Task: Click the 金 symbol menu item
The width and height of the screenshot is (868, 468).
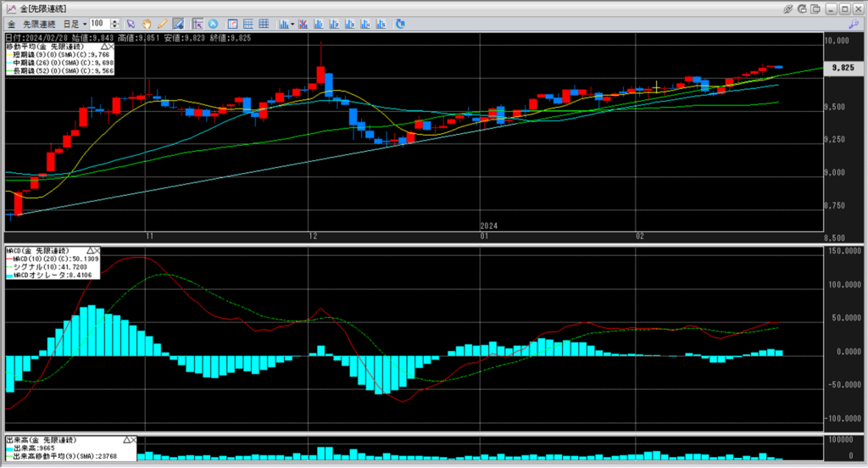Action: [x=11, y=24]
